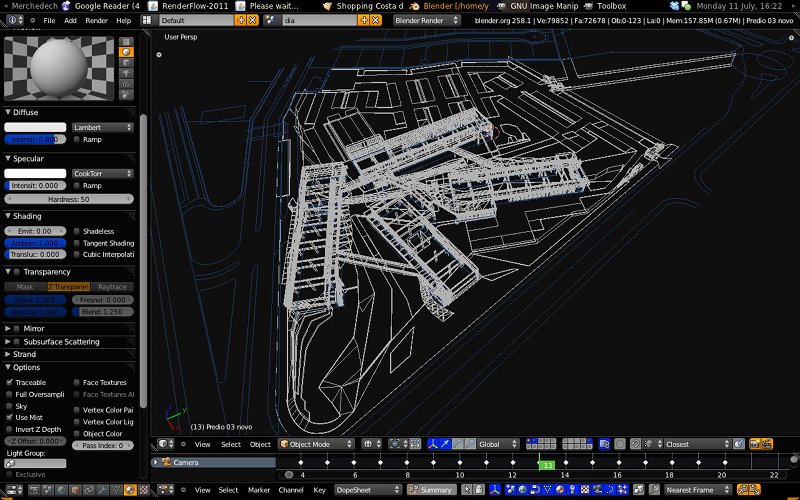
Task: Expand the Camera channel in dopesheet
Action: [x=156, y=462]
